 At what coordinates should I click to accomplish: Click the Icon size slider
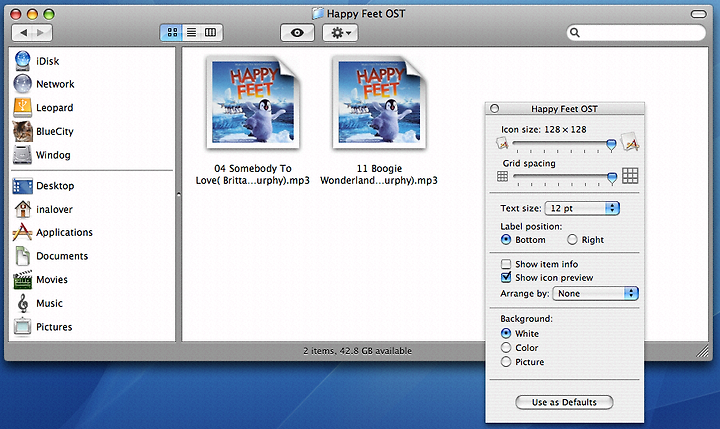point(565,145)
